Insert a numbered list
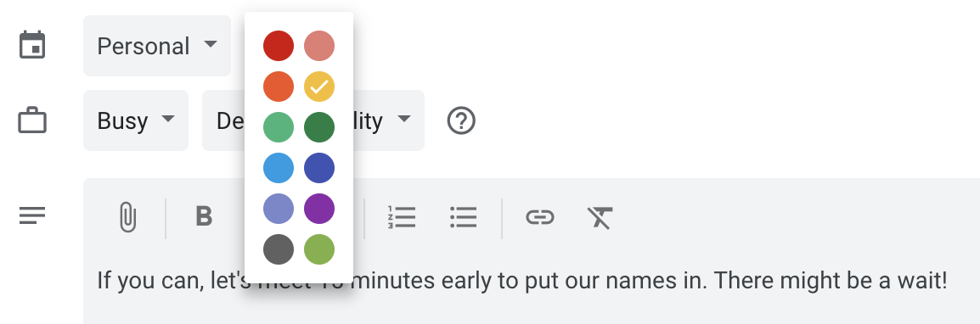The image size is (980, 324). click(401, 217)
